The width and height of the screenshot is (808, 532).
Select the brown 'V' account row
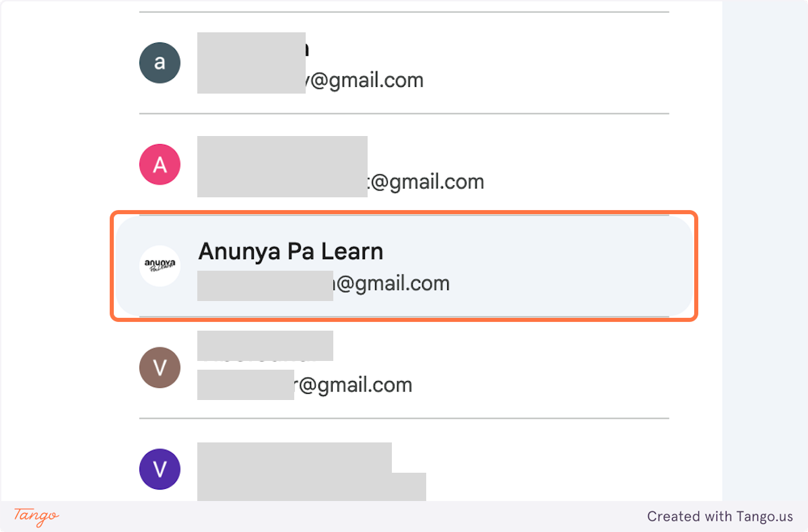[404, 368]
